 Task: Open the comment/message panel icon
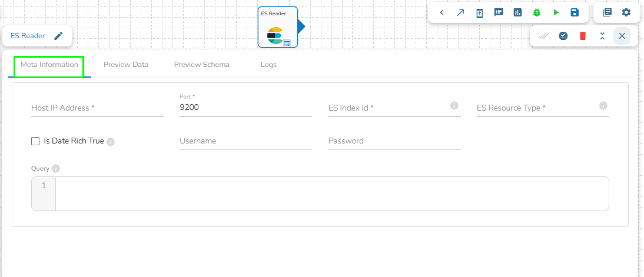click(499, 12)
